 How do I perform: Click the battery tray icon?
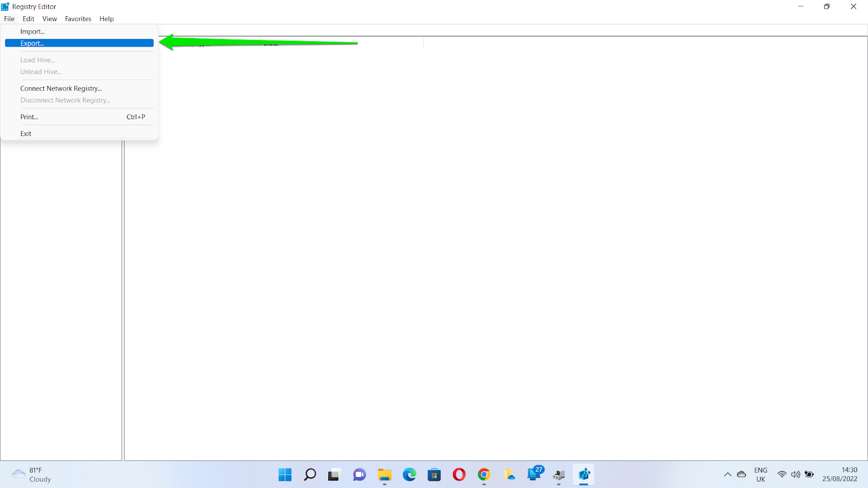coord(809,474)
